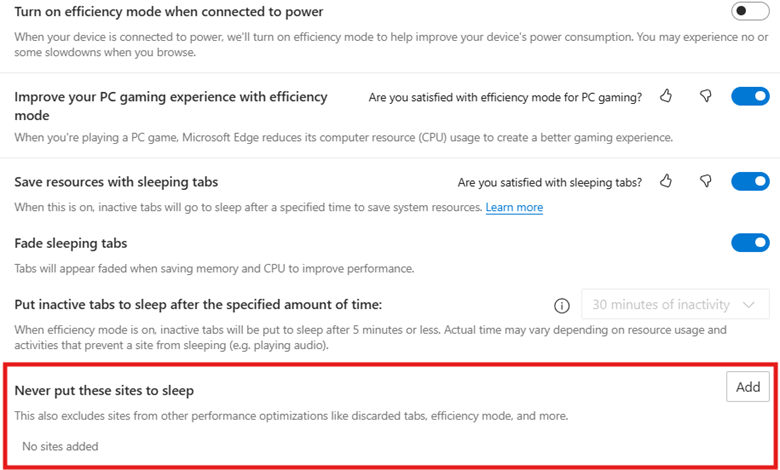Viewport: 780px width, 470px height.
Task: Click the 'No sites added' text
Action: [x=60, y=446]
